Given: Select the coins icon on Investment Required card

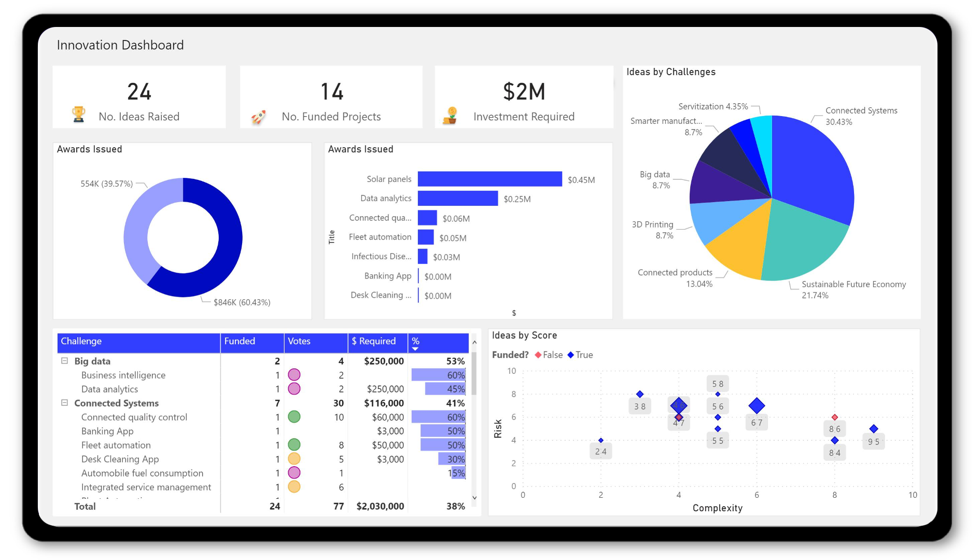Looking at the screenshot, I should click(x=451, y=115).
